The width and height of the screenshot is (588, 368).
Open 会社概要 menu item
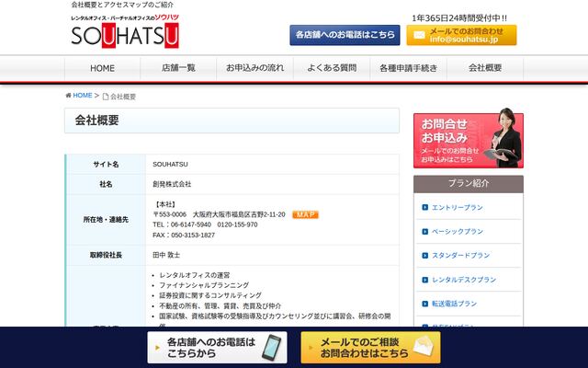(485, 68)
